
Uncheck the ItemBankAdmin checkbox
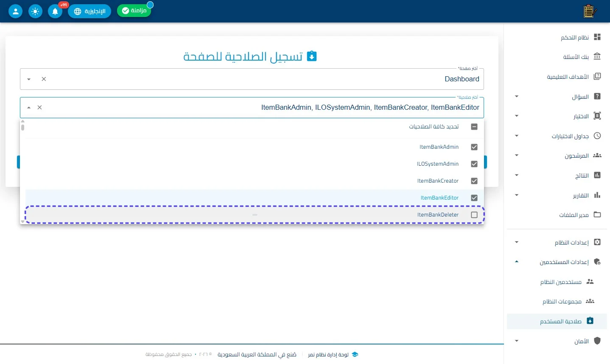474,147
